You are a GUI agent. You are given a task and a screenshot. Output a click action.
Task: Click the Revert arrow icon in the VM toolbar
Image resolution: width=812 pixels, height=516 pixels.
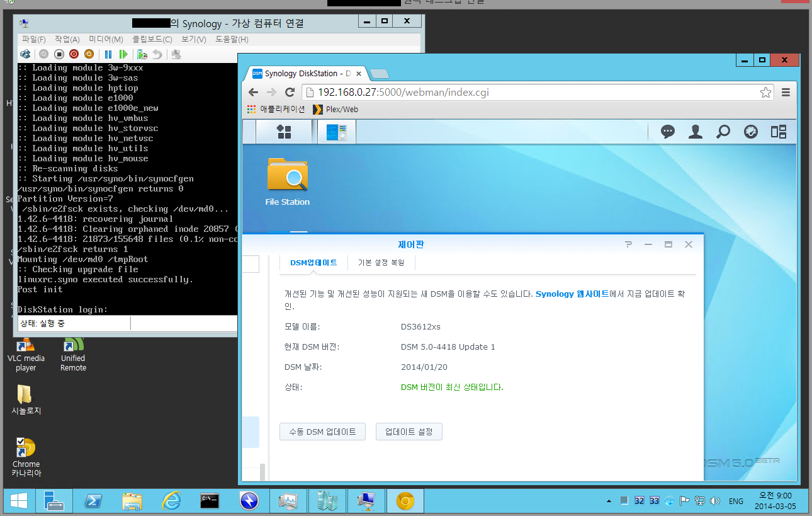coord(157,54)
